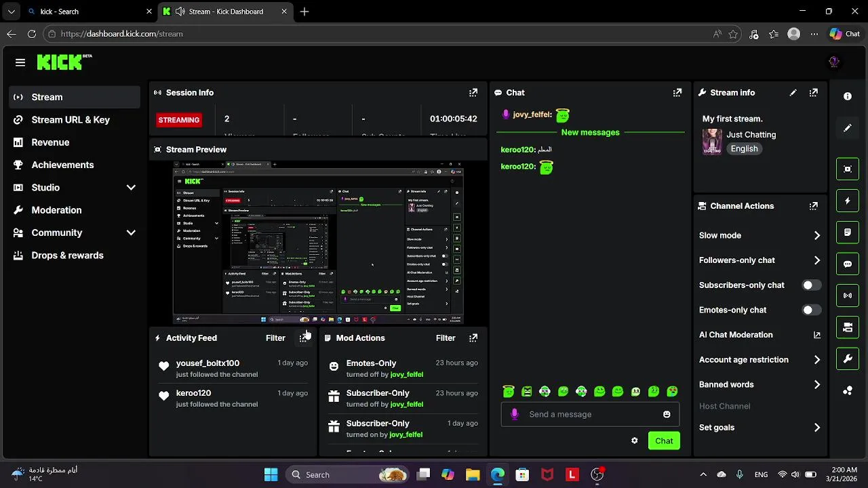
Task: Toggle the wrench icon in right sidebar
Action: click(x=848, y=359)
